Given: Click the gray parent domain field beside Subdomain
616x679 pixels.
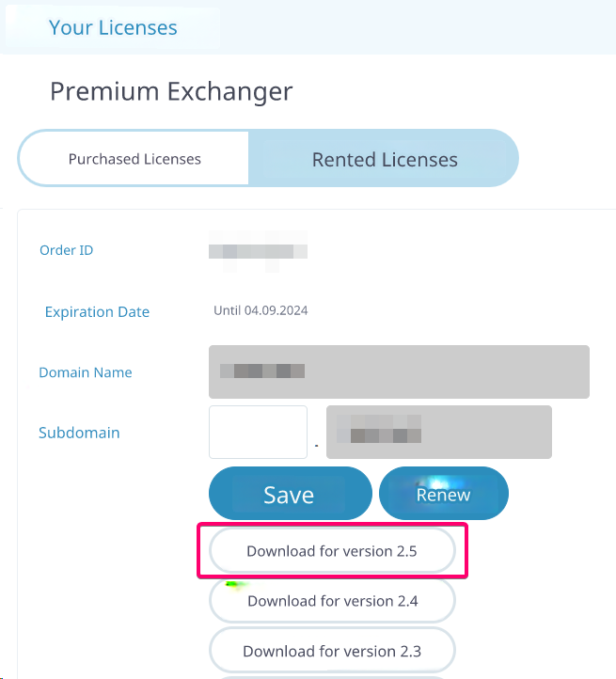Looking at the screenshot, I should pos(438,433).
